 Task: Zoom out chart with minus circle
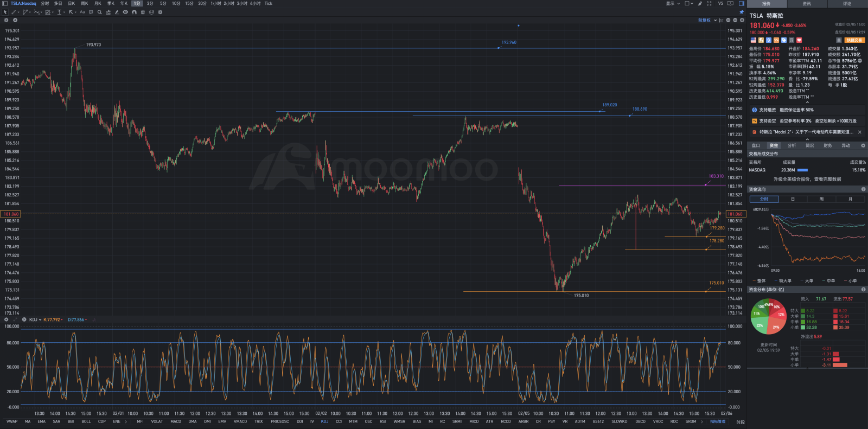pos(735,20)
